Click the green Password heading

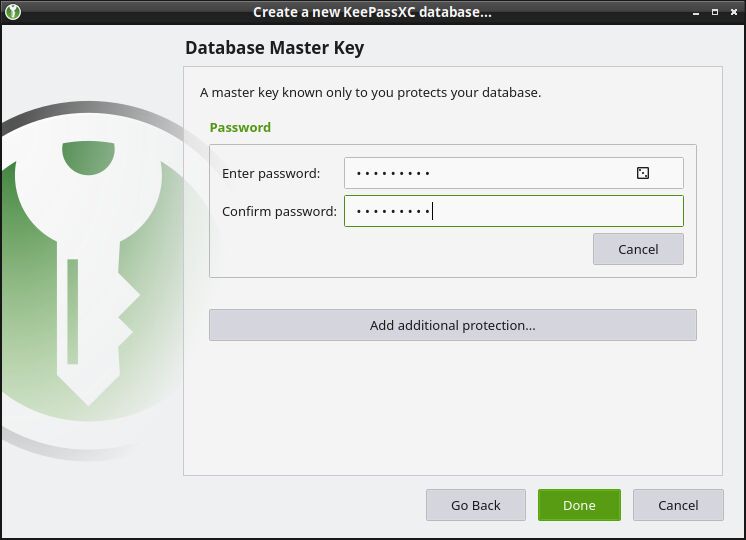point(240,128)
